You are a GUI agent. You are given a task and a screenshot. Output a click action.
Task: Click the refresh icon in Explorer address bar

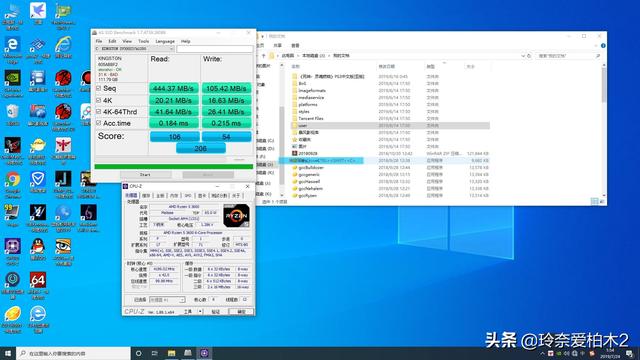click(529, 56)
